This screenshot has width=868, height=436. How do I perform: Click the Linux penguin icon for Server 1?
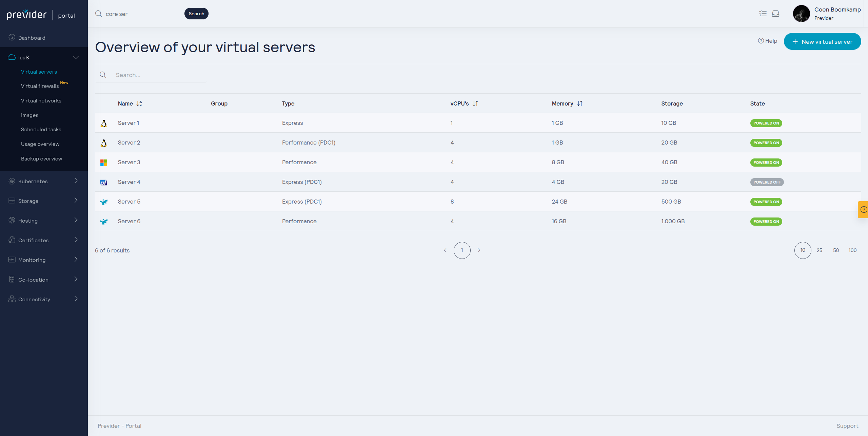point(104,123)
